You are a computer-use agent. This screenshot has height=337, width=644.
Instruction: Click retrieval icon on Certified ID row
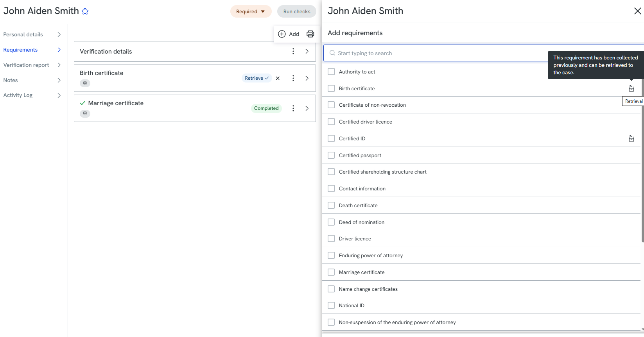(631, 139)
